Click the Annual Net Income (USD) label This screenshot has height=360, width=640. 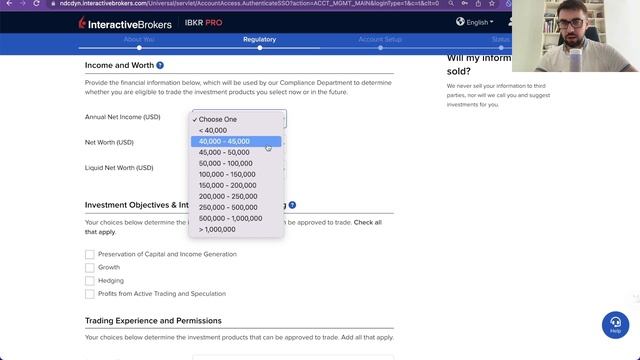(122, 117)
